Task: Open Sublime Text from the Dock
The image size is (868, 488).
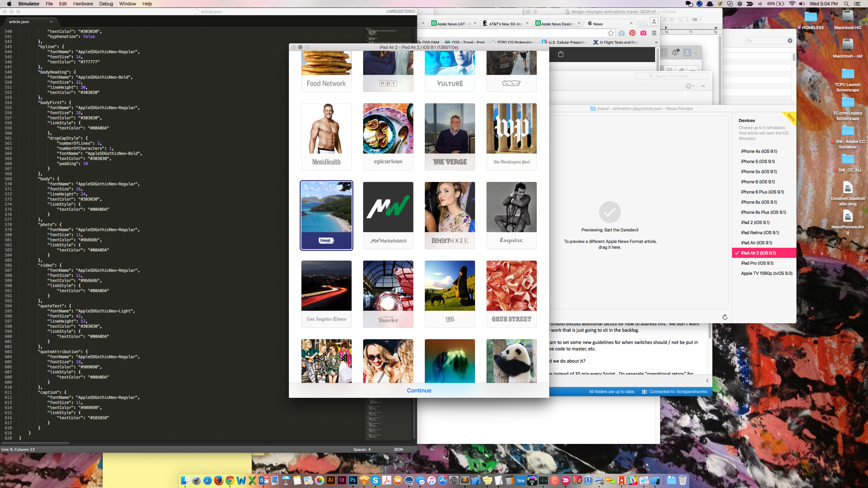Action: tap(465, 480)
